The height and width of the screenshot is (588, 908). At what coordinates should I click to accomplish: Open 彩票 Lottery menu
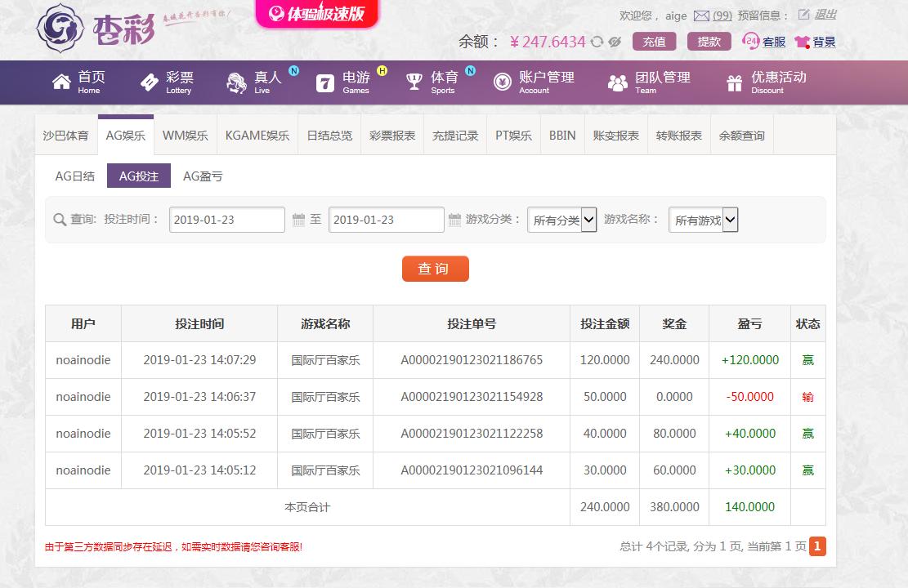tap(167, 82)
